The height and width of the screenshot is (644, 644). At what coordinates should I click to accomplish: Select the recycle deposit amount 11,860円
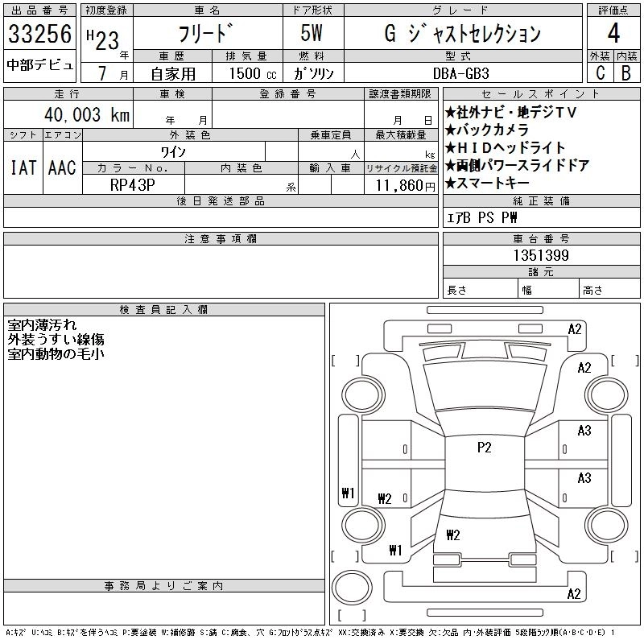click(x=405, y=186)
